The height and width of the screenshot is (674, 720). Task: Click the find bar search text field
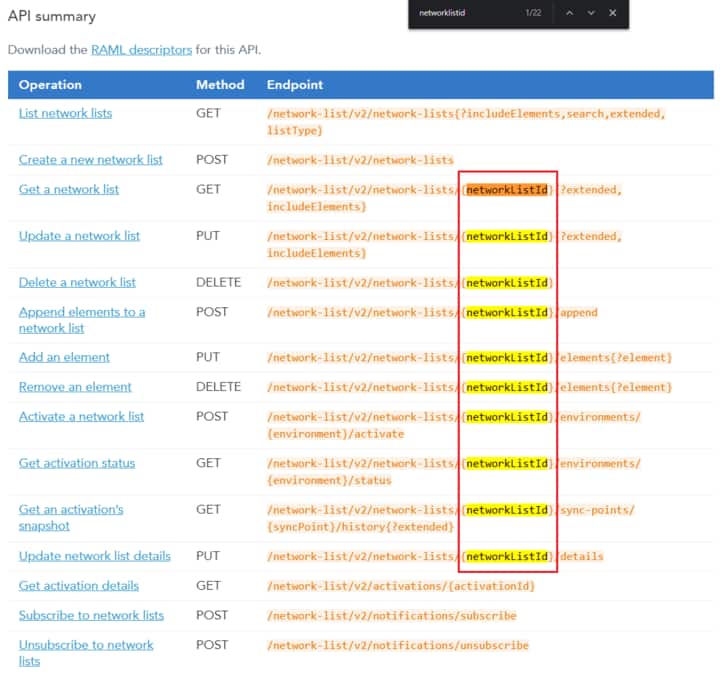coord(465,13)
